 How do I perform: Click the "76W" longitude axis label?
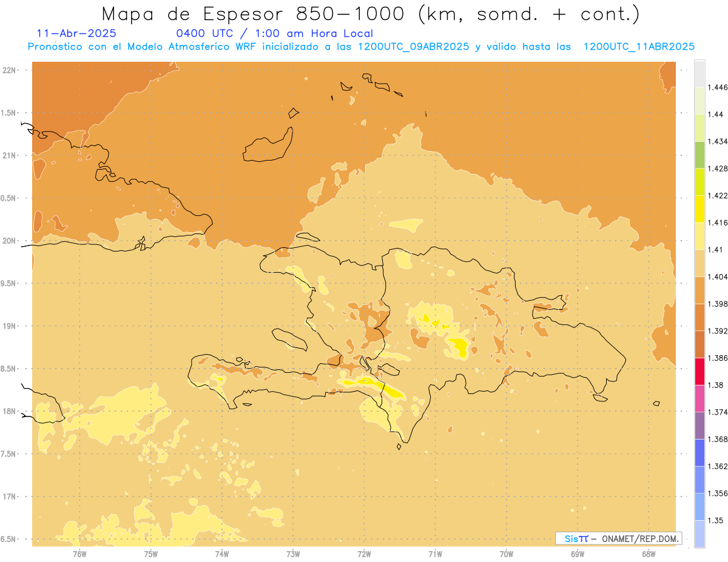79,554
